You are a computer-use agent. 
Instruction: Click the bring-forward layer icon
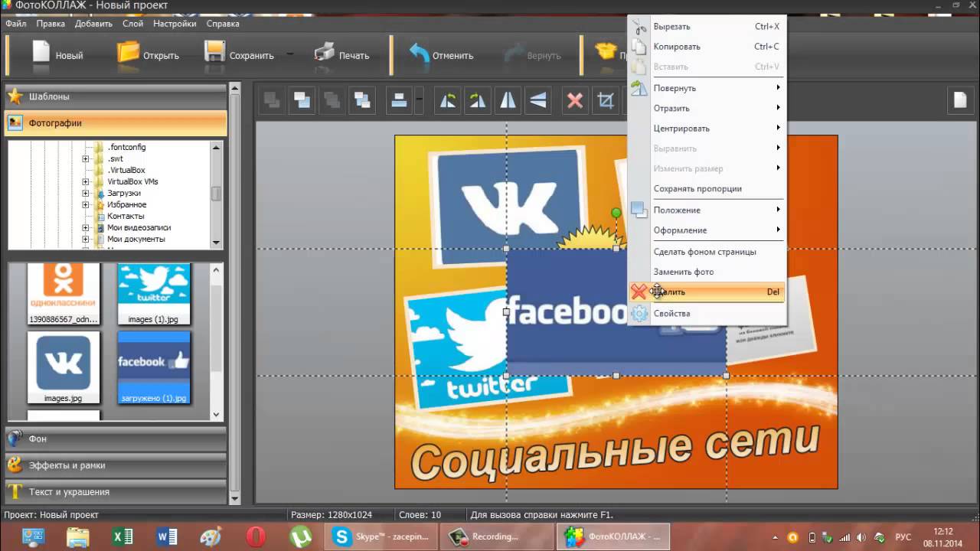[x=302, y=100]
